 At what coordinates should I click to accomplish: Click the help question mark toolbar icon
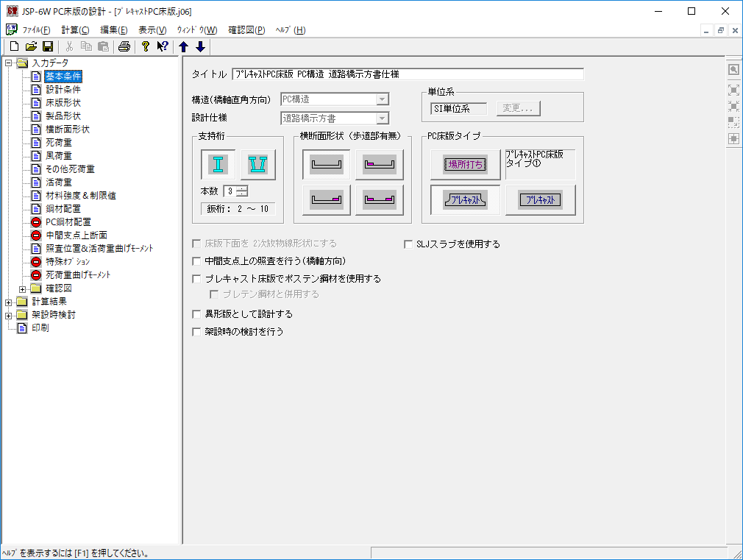pyautogui.click(x=146, y=47)
